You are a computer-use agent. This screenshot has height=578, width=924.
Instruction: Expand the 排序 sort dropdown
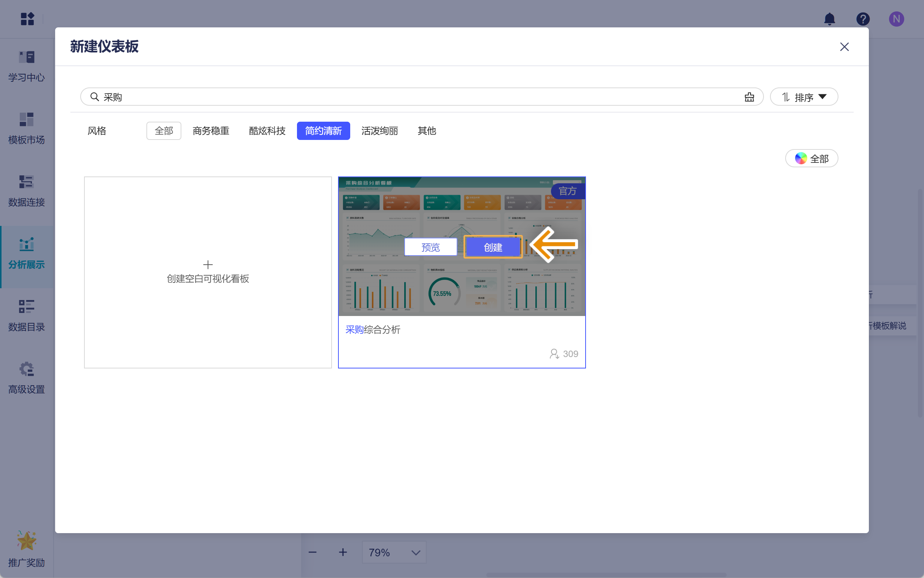point(803,97)
